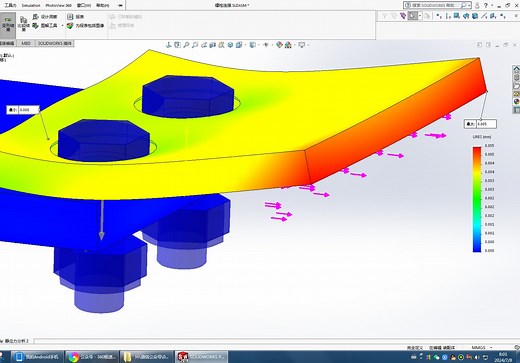This screenshot has height=363, width=520.
Task: Click the previous view icon
Action: click(204, 45)
